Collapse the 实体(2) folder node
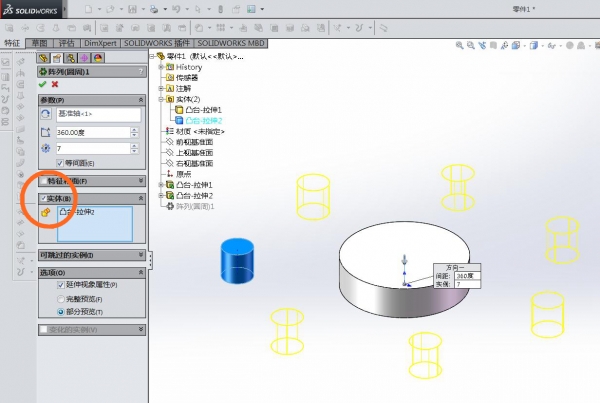 [x=161, y=99]
